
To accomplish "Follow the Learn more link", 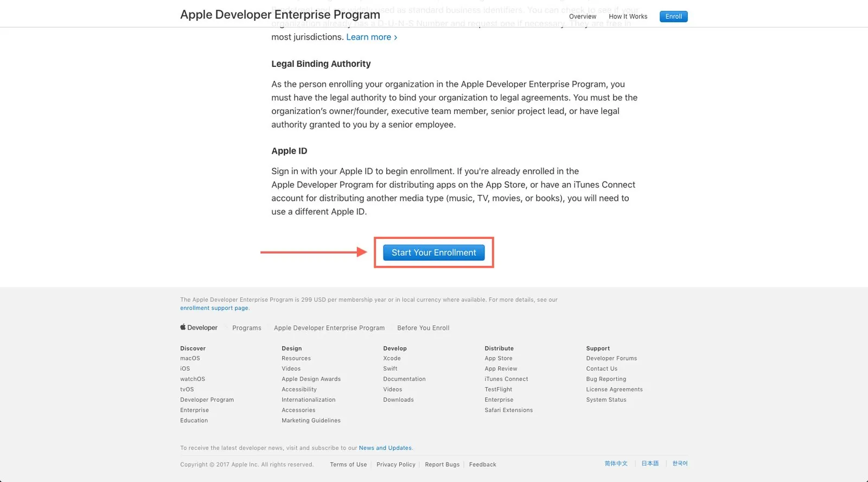I will pyautogui.click(x=372, y=37).
